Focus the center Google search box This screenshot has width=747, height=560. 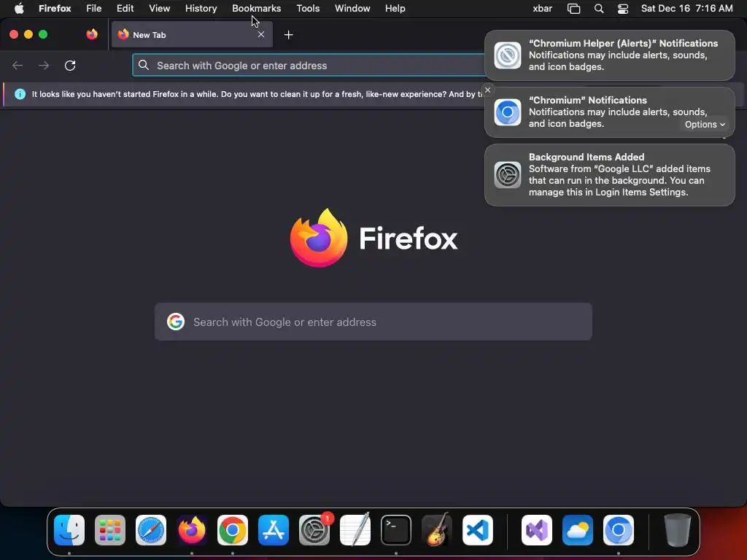(x=373, y=322)
